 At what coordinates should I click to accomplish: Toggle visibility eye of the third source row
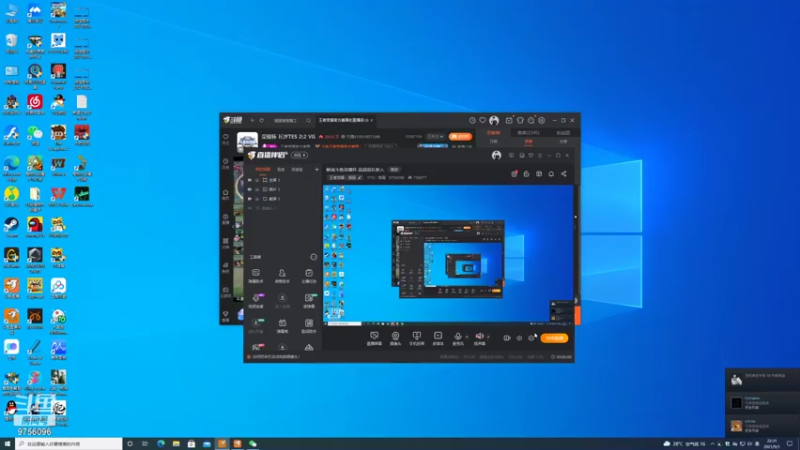click(249, 199)
